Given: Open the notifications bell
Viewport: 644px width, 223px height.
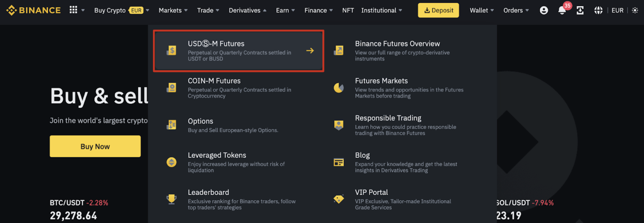Looking at the screenshot, I should [x=562, y=11].
